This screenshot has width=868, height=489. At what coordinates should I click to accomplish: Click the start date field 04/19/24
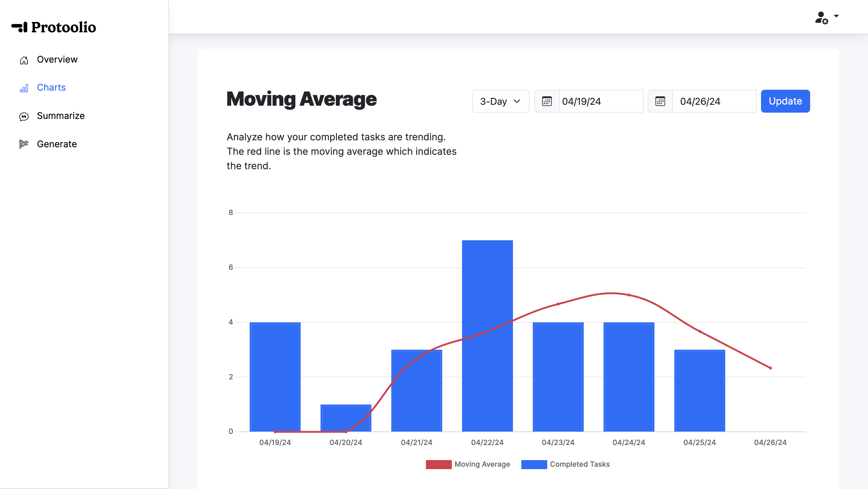tap(601, 101)
